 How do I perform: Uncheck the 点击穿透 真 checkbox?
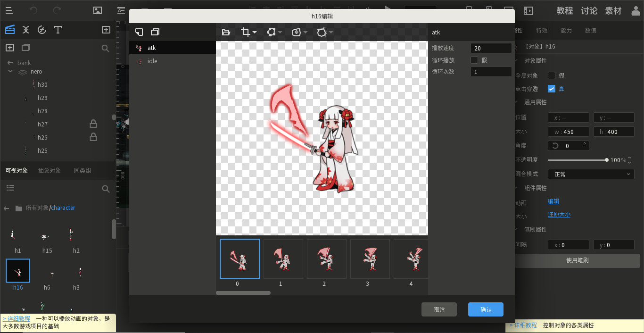point(551,88)
